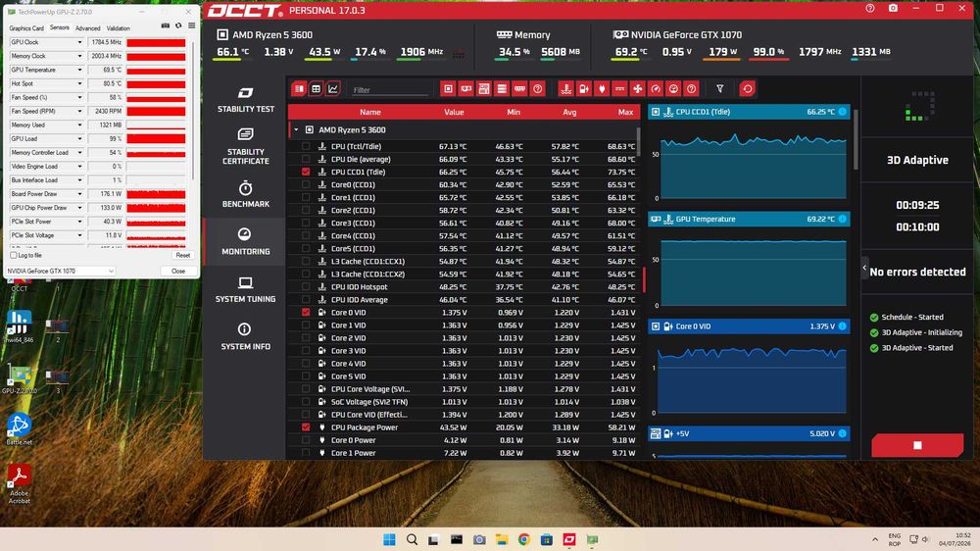Toggle the temperature sensor filter icon

click(x=565, y=89)
